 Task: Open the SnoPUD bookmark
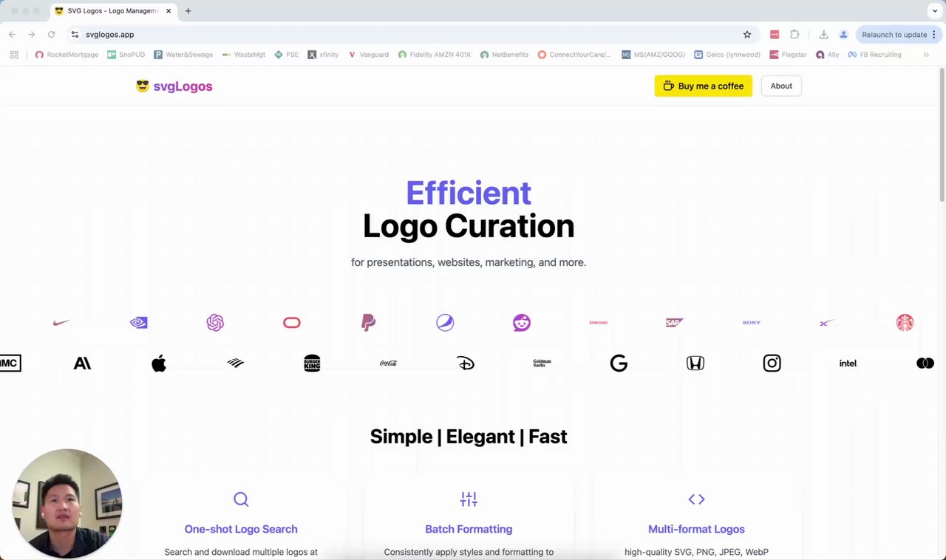coord(126,55)
